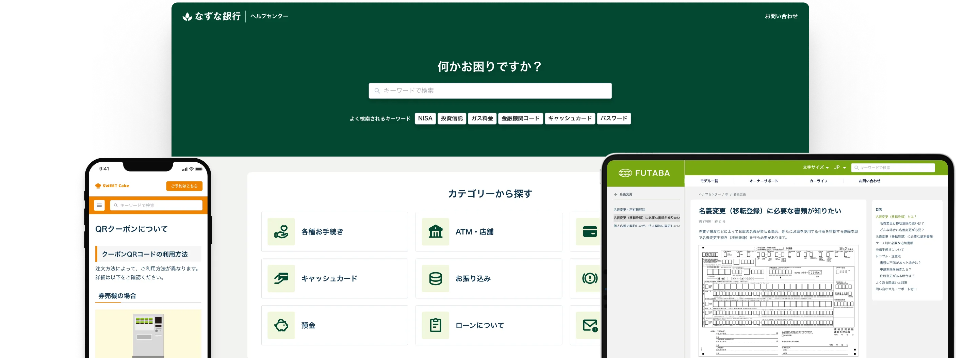Image resolution: width=980 pixels, height=358 pixels.
Task: Click the ローンについて clipboard icon
Action: point(435,325)
